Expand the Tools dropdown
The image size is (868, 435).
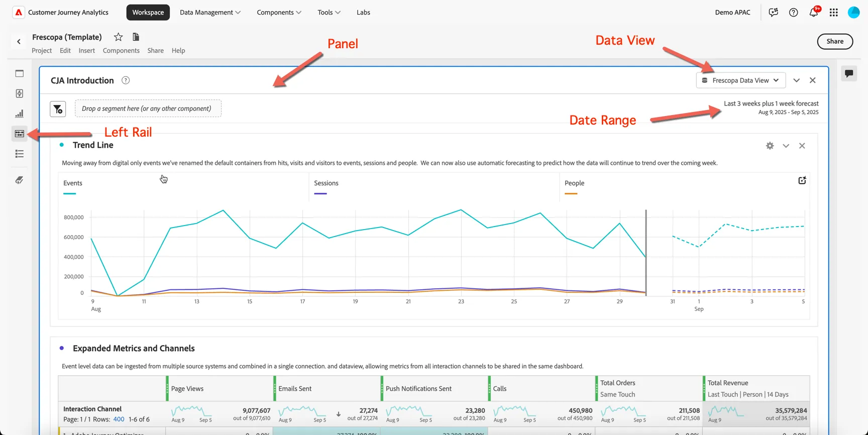pyautogui.click(x=329, y=13)
